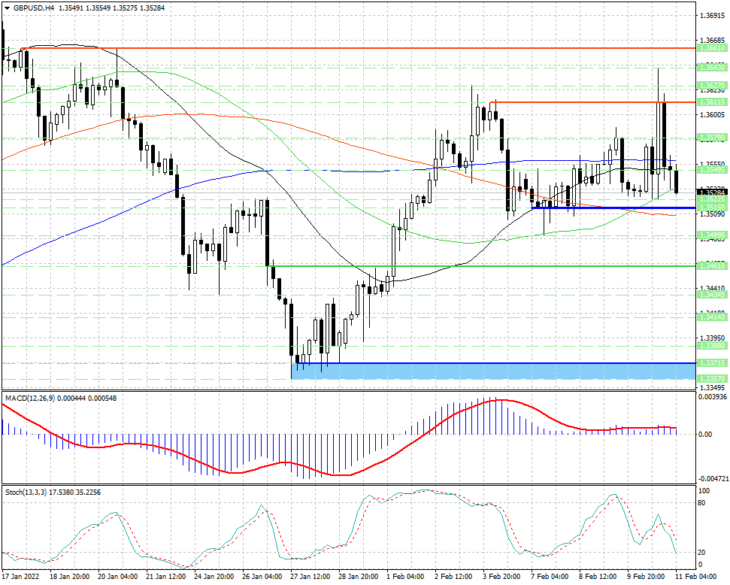Open the dropdown triangle beside GBPUSD.H4

coord(7,8)
